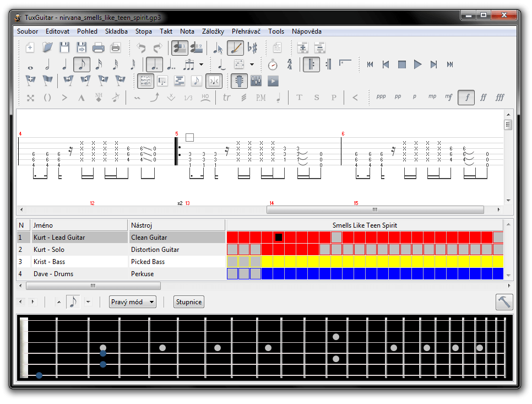Apply hammer-on H.O effect
This screenshot has height=404, width=532.
[205, 98]
